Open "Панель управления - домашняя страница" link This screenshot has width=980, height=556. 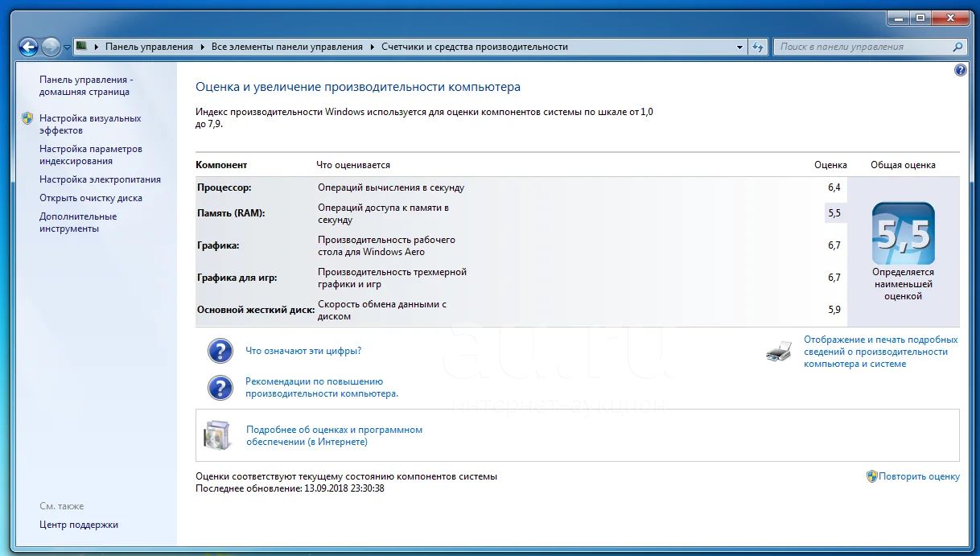[x=84, y=86]
